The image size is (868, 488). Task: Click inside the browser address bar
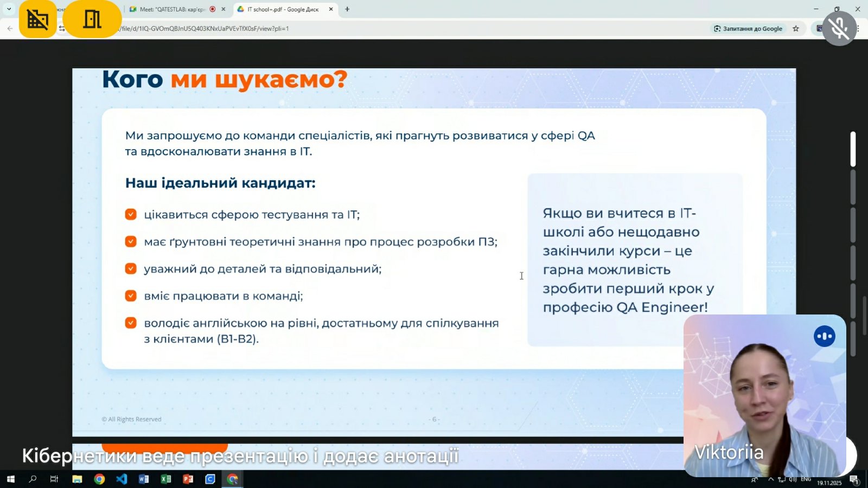(x=380, y=29)
